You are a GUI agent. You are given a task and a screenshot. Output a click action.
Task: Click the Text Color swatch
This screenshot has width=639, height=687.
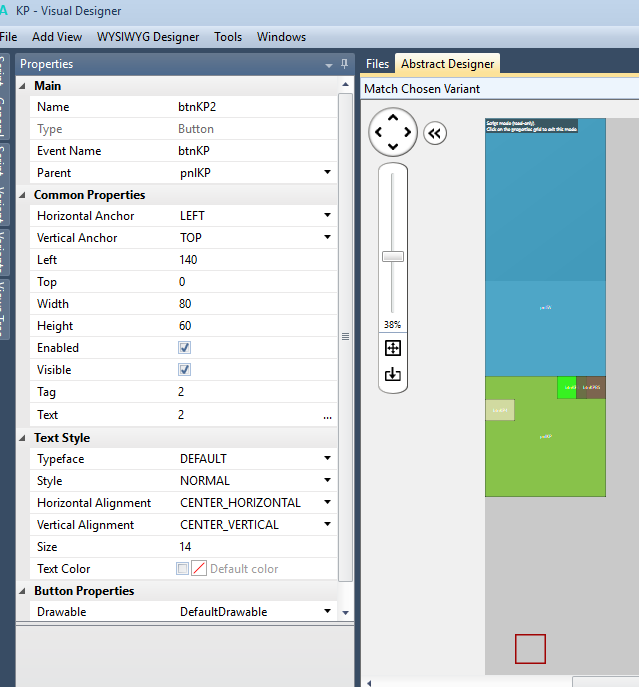coord(199,569)
